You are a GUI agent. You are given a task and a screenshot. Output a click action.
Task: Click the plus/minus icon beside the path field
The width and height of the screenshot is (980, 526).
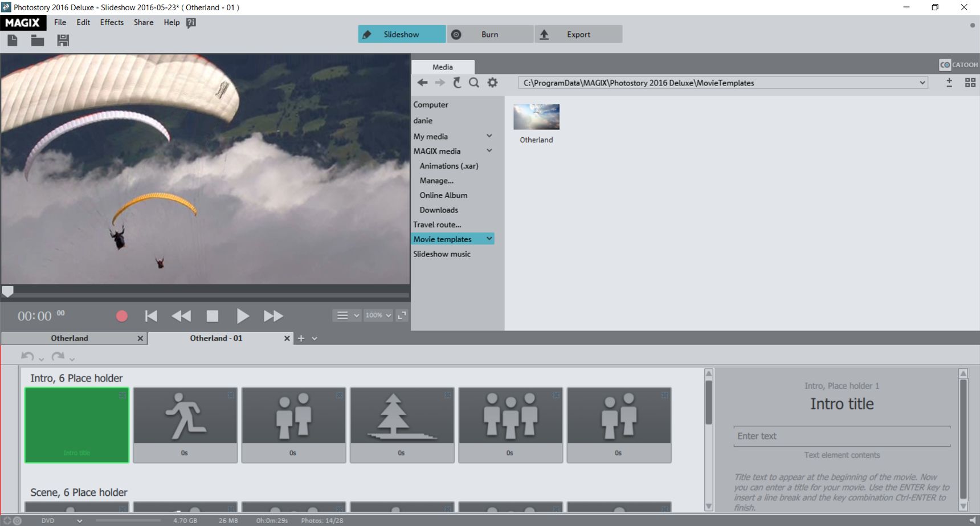click(949, 83)
